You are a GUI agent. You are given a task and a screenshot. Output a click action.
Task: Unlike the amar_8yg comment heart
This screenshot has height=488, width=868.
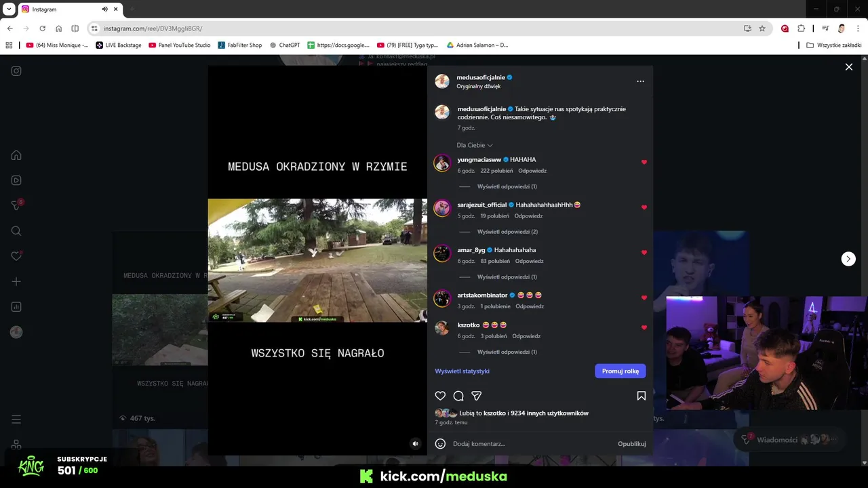pyautogui.click(x=644, y=253)
